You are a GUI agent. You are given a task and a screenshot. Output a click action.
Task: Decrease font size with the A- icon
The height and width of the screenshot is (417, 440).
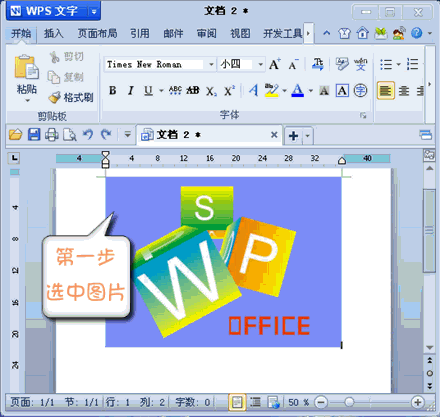point(293,64)
